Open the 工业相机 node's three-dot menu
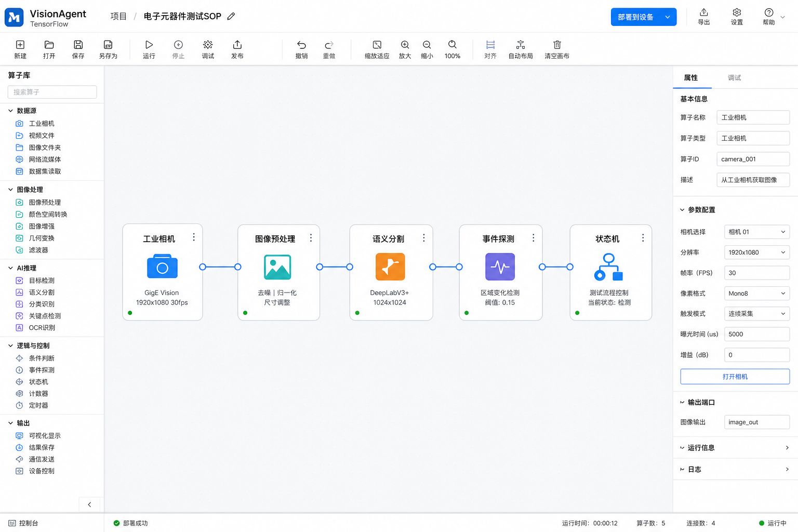 (x=194, y=237)
